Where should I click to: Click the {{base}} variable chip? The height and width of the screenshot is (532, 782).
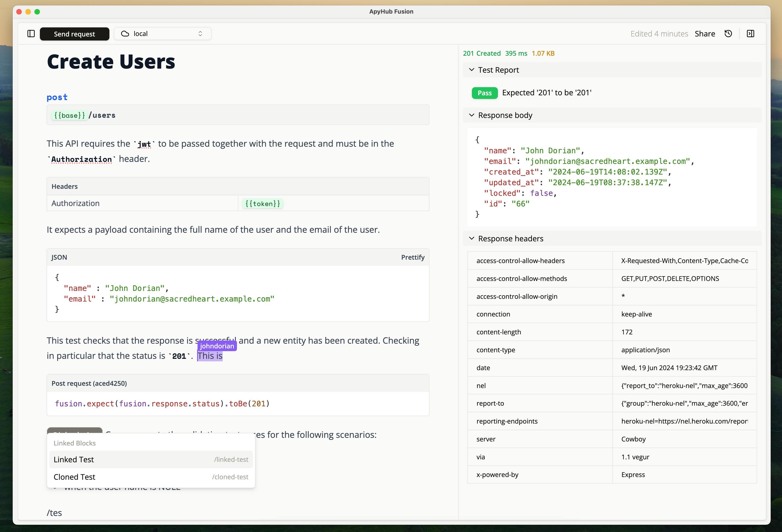click(x=69, y=115)
